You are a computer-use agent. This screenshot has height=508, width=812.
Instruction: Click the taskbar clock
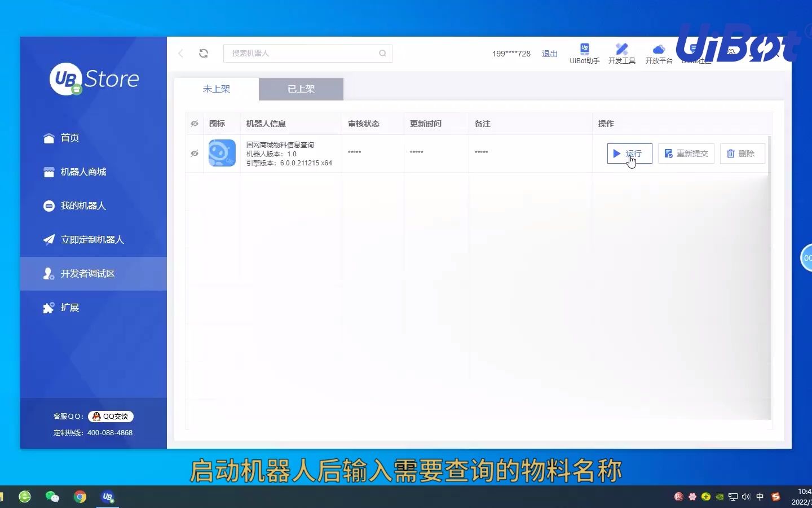point(801,497)
